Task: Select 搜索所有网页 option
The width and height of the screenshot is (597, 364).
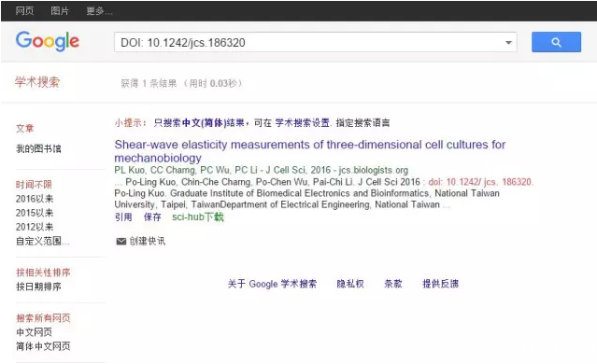Action: (x=43, y=318)
